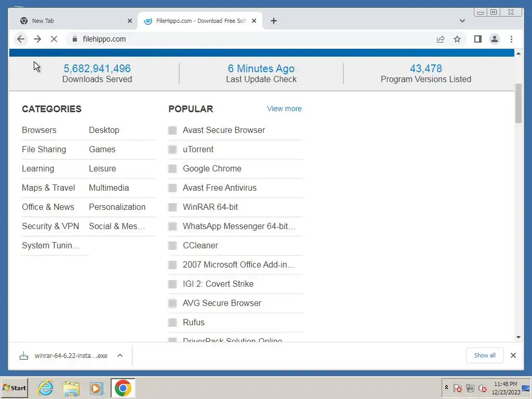Screen dimensions: 532x399
Task: Open the Rufus listing
Action: pos(193,322)
